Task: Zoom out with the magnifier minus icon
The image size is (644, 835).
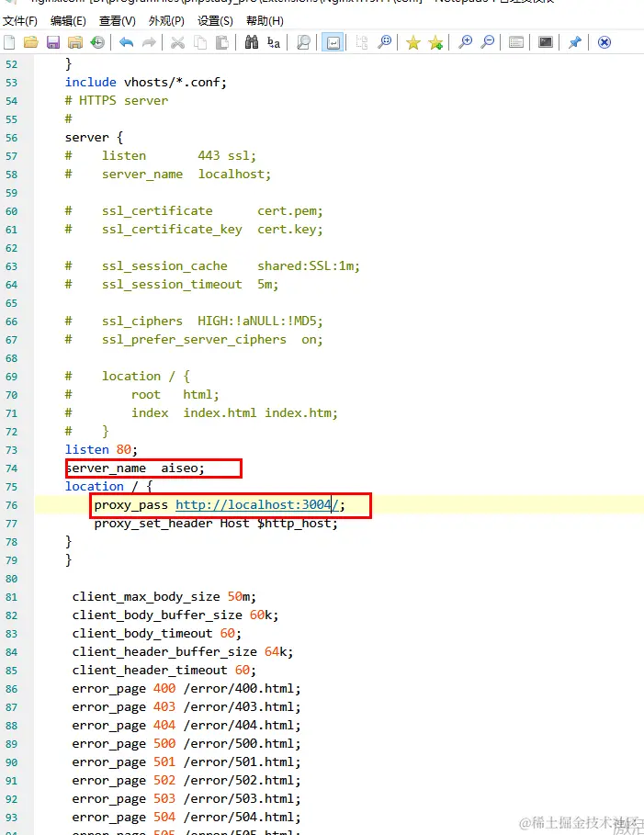Action: coord(488,42)
